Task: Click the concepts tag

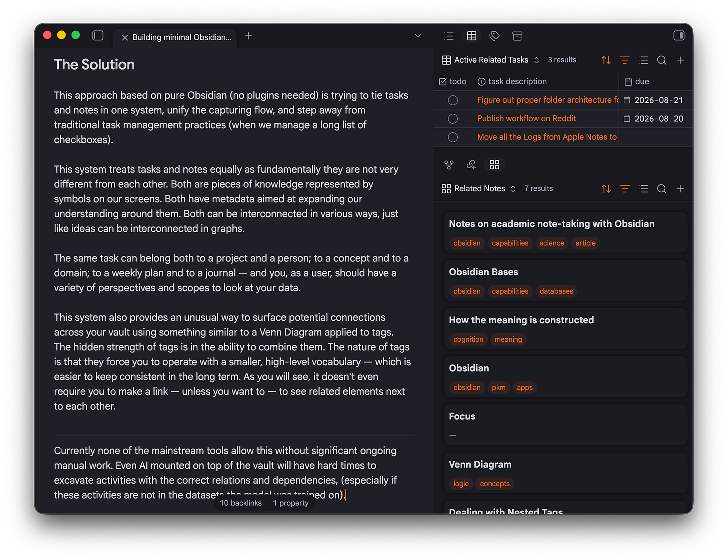Action: [x=495, y=484]
